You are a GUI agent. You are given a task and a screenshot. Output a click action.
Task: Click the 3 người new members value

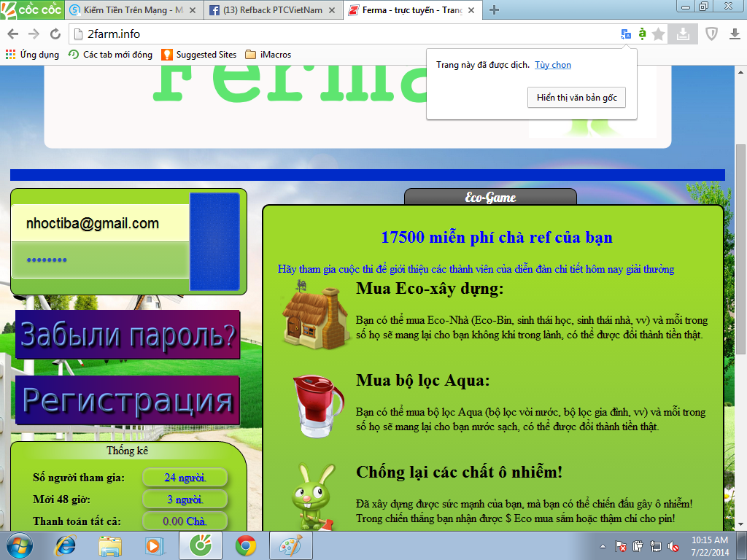(x=185, y=499)
